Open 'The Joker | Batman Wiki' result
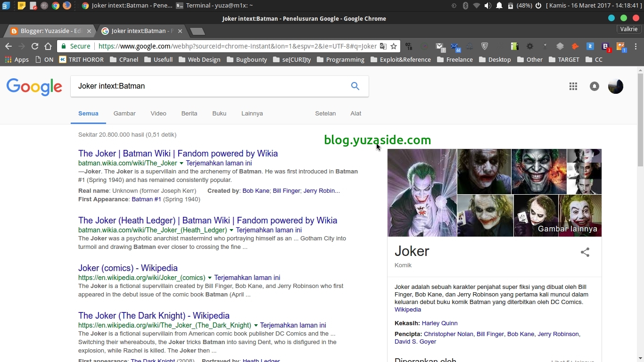644x362 pixels. tap(178, 154)
